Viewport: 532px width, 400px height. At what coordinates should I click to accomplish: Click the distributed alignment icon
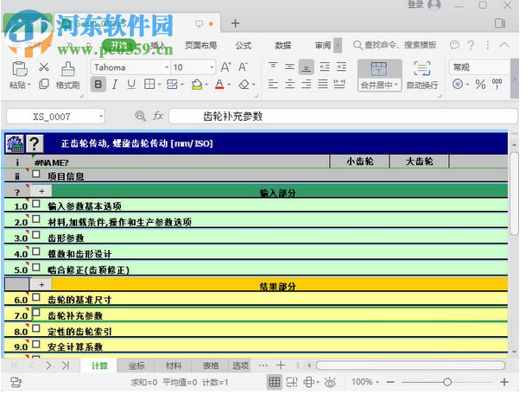click(x=339, y=84)
